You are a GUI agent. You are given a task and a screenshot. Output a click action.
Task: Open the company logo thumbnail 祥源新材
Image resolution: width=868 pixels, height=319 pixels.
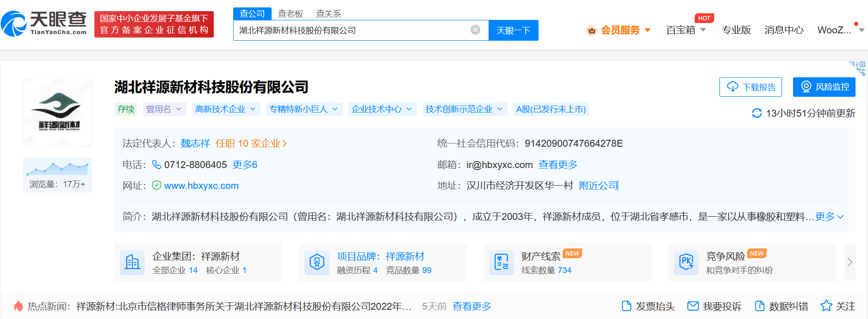coord(57,112)
